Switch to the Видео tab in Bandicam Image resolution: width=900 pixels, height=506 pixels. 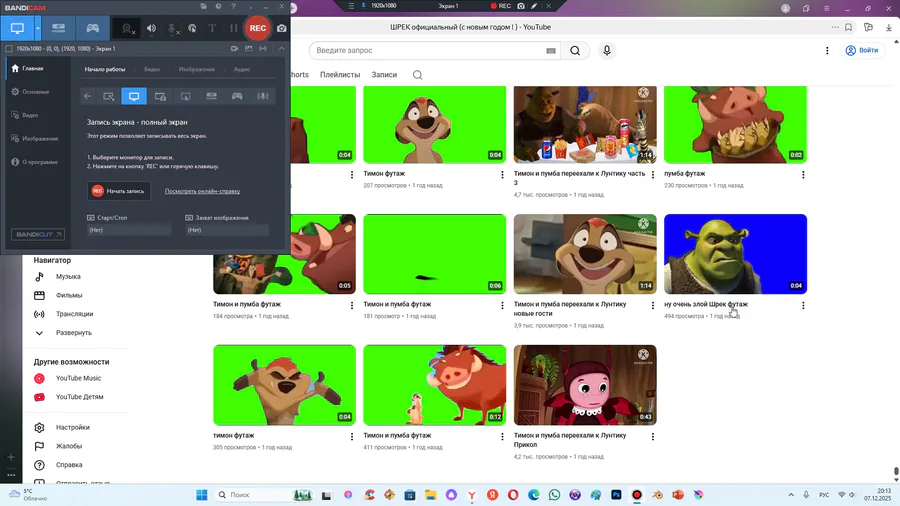(x=152, y=69)
